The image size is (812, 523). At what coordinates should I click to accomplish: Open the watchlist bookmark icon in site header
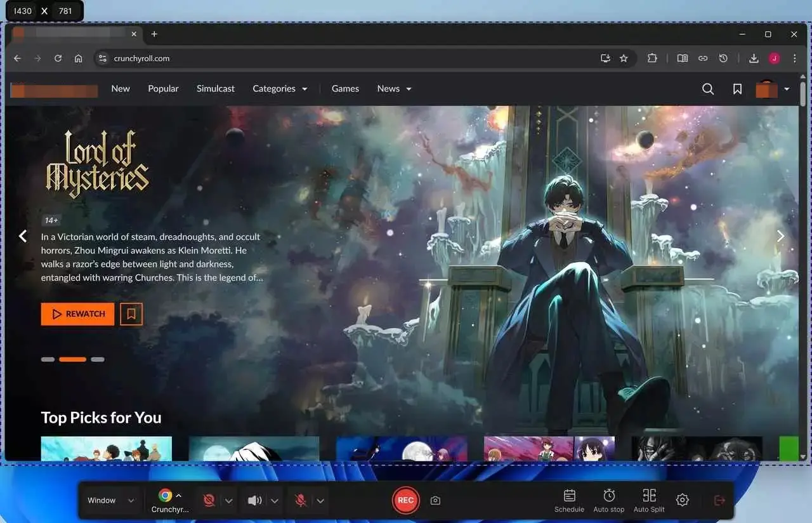pyautogui.click(x=737, y=89)
